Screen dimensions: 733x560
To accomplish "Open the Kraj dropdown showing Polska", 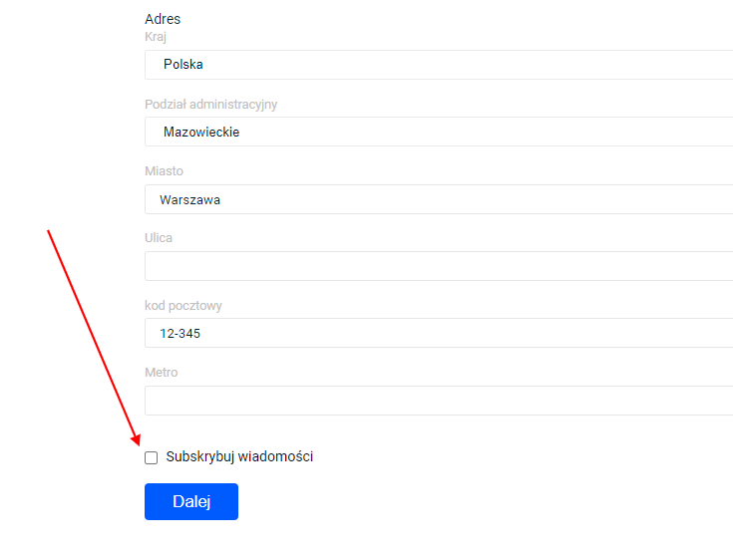I will (439, 65).
